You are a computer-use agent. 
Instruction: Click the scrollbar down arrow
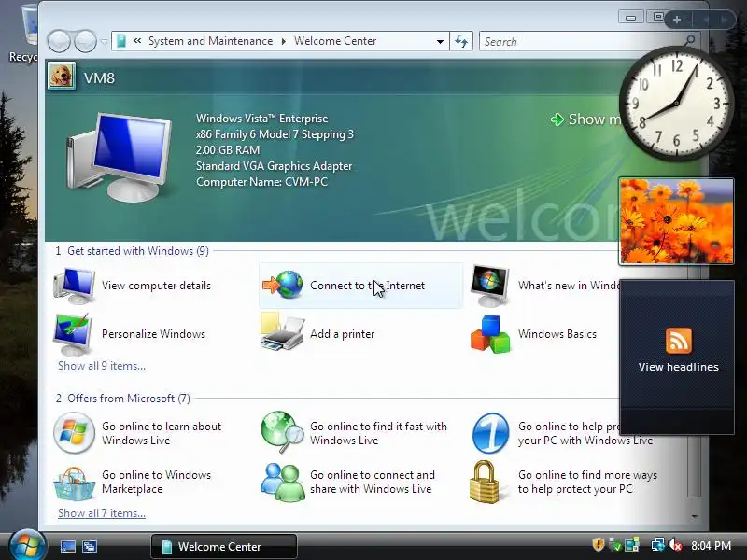pyautogui.click(x=695, y=516)
